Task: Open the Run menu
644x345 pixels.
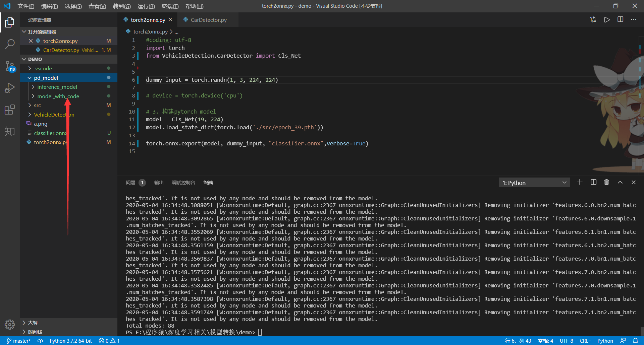Action: click(146, 6)
